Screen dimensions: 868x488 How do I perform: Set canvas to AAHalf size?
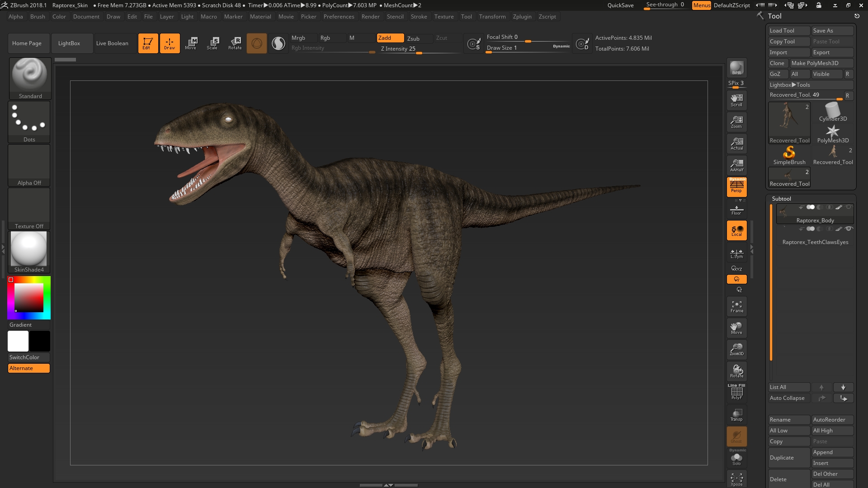(x=736, y=165)
